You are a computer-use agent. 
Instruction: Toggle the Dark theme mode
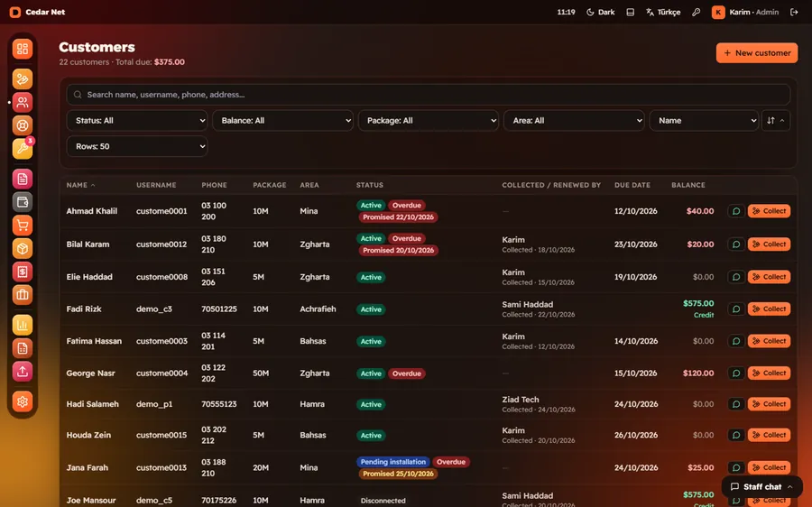click(601, 12)
